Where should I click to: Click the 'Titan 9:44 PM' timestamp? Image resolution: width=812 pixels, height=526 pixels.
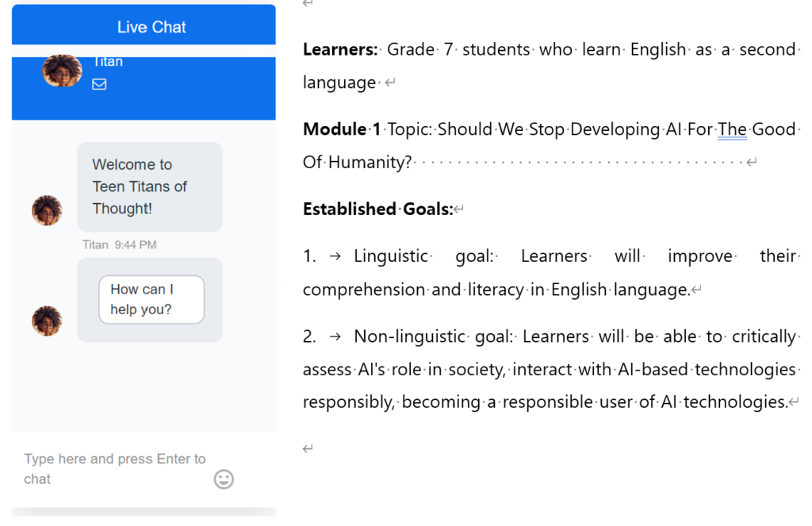coord(120,244)
